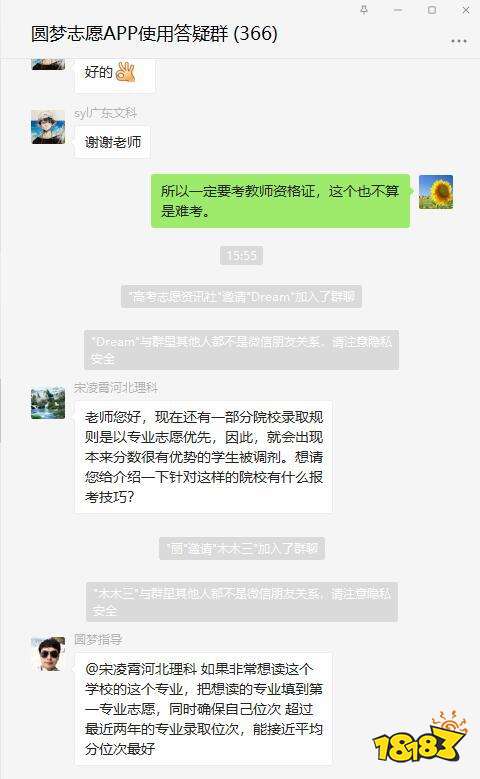Click the Dream joined-group system notice
Viewport: 480px width, 779px height.
(241, 297)
